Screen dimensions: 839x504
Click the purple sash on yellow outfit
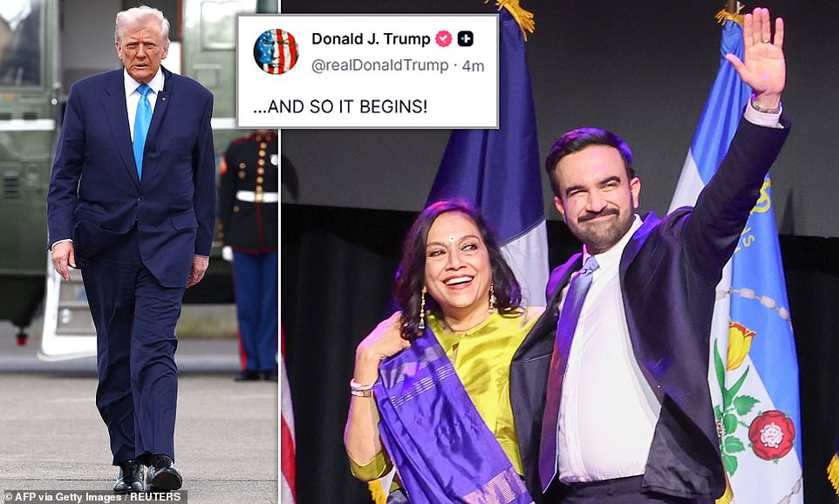(x=444, y=423)
